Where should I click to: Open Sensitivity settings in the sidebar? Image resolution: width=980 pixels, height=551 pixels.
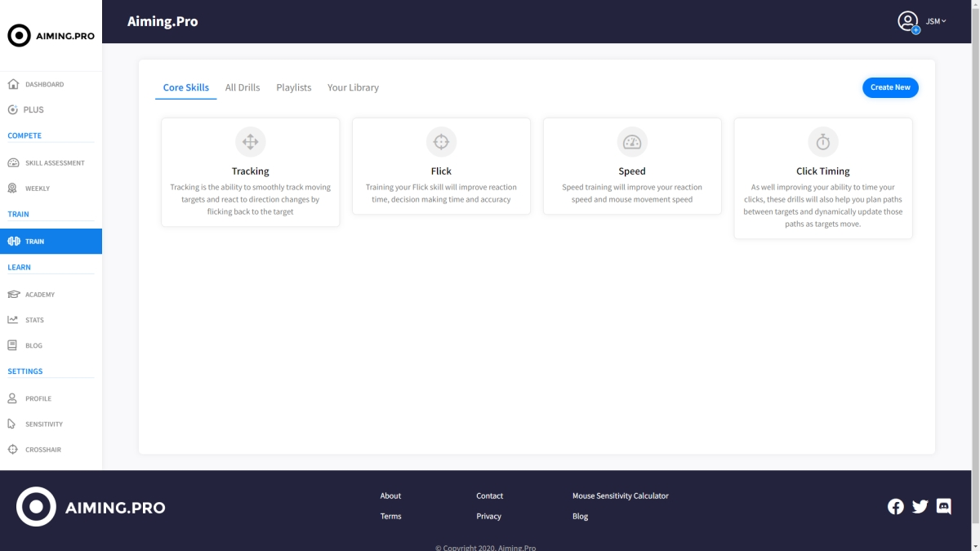point(43,424)
